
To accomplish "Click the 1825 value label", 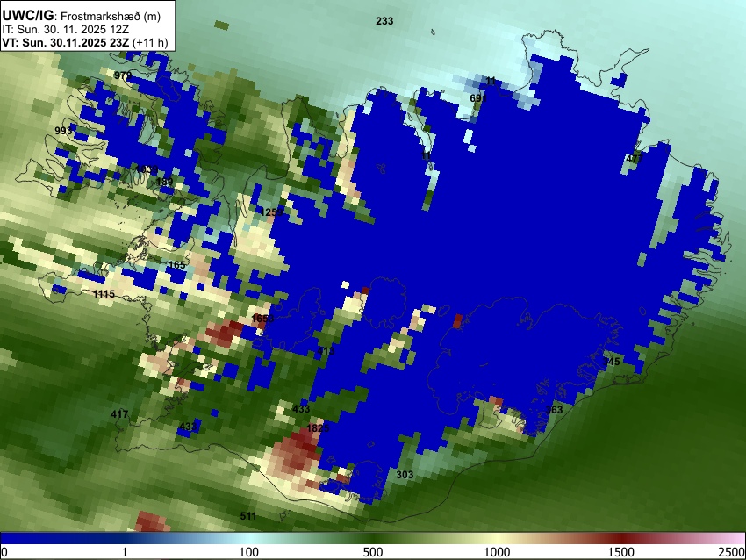I will point(318,428).
